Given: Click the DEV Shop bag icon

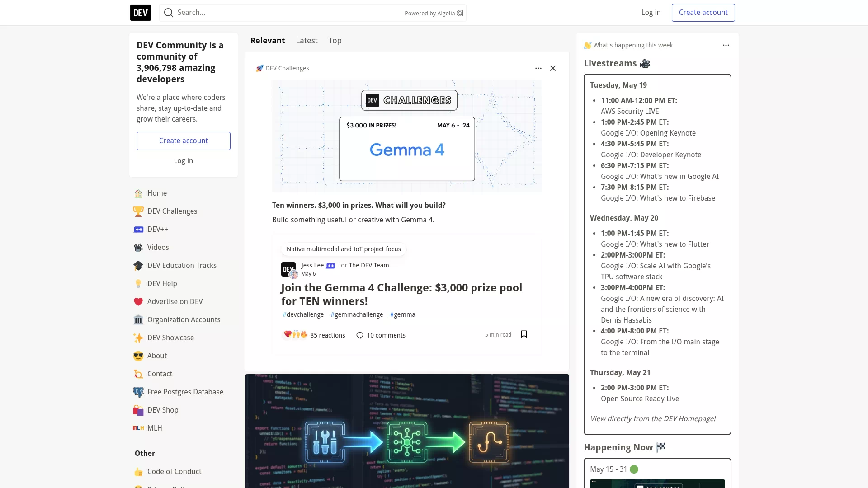Looking at the screenshot, I should click(x=138, y=410).
